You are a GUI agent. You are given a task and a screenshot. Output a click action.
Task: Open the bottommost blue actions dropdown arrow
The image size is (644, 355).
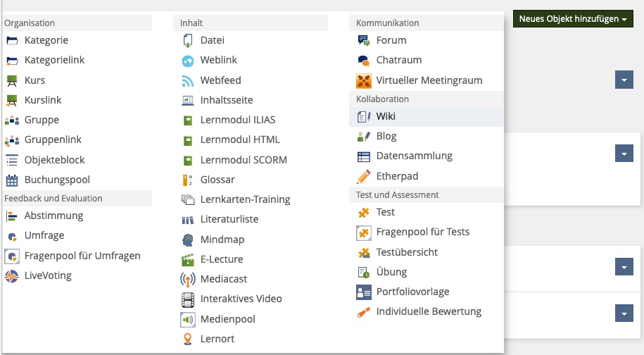point(624,313)
